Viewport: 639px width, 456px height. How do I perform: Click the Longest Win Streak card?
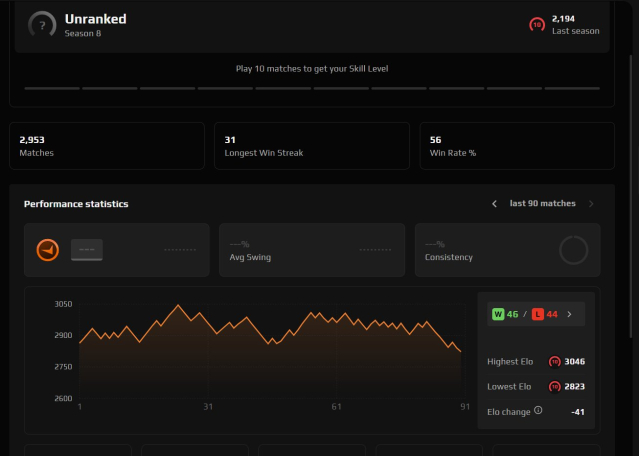pos(312,146)
